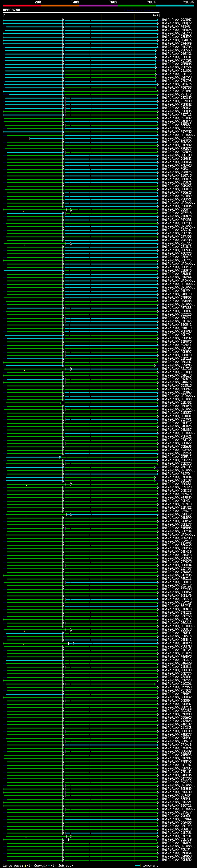Select hit label UniRef100_A8G7B6
Viewport: 197px width, 868px height.
pos(177,88)
